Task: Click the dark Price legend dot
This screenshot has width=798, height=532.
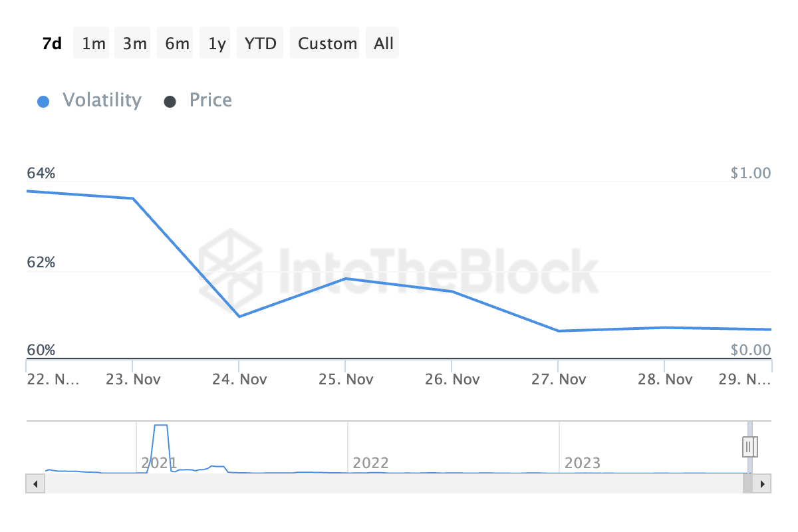Action: pos(170,102)
